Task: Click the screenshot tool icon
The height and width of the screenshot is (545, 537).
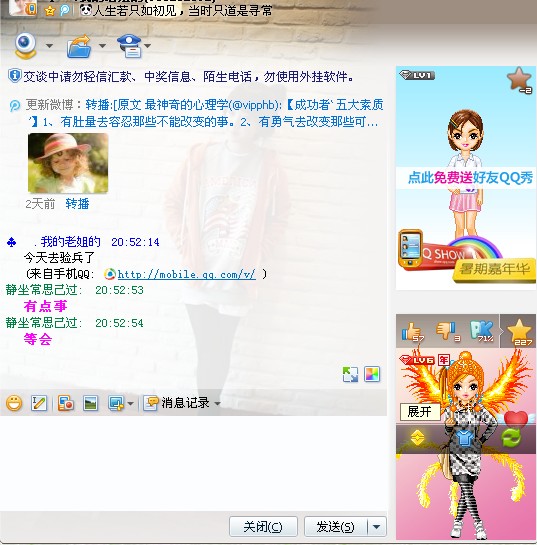Action: [116, 403]
